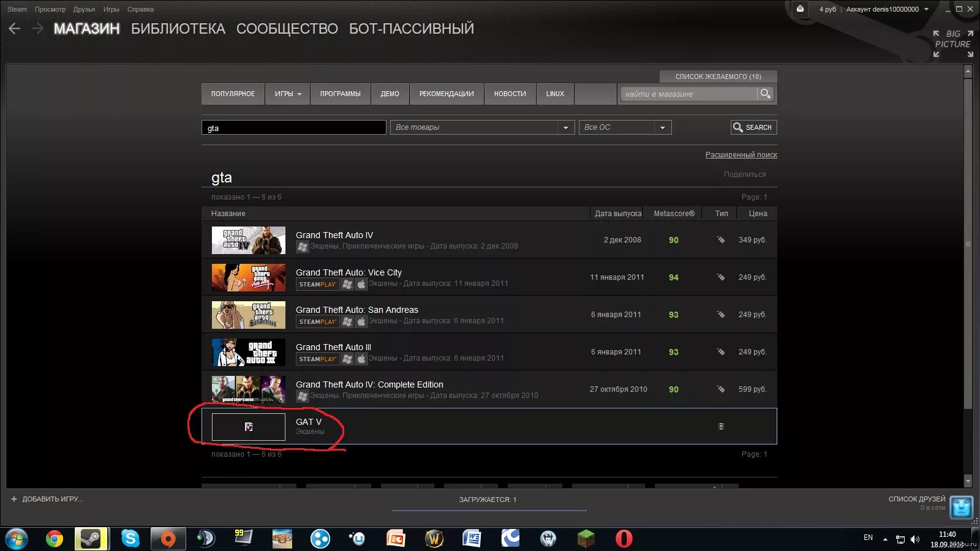
Task: Click the SteamPlay badge for Vice City
Action: click(317, 284)
